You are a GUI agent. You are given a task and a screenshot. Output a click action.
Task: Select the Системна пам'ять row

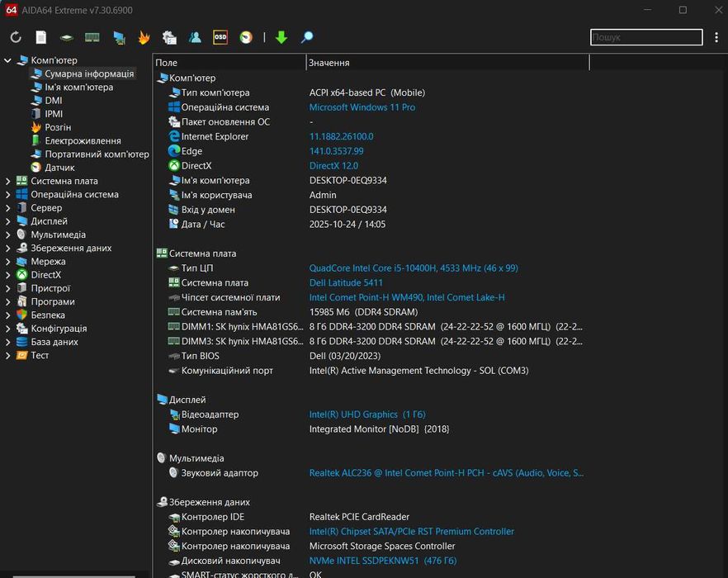(x=292, y=312)
